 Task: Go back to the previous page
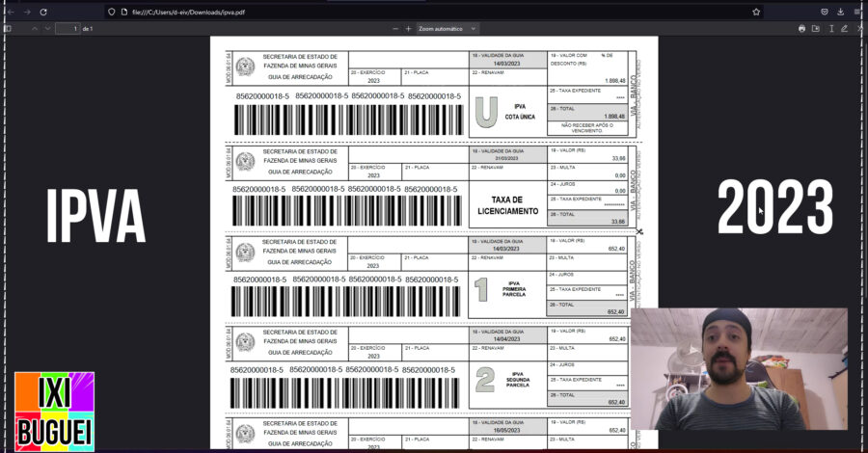pyautogui.click(x=10, y=12)
